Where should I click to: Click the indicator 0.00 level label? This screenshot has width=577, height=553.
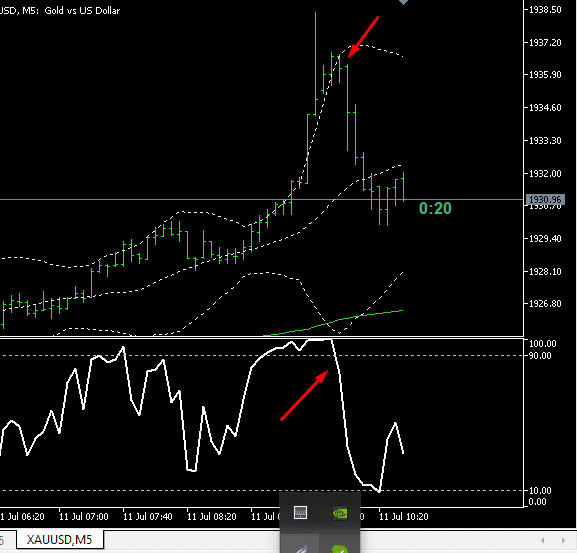[x=537, y=501]
